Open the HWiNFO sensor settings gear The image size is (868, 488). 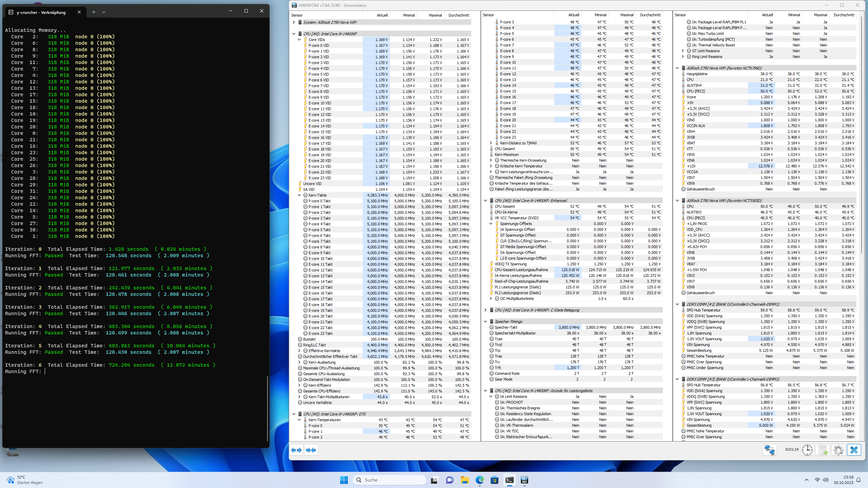[839, 450]
